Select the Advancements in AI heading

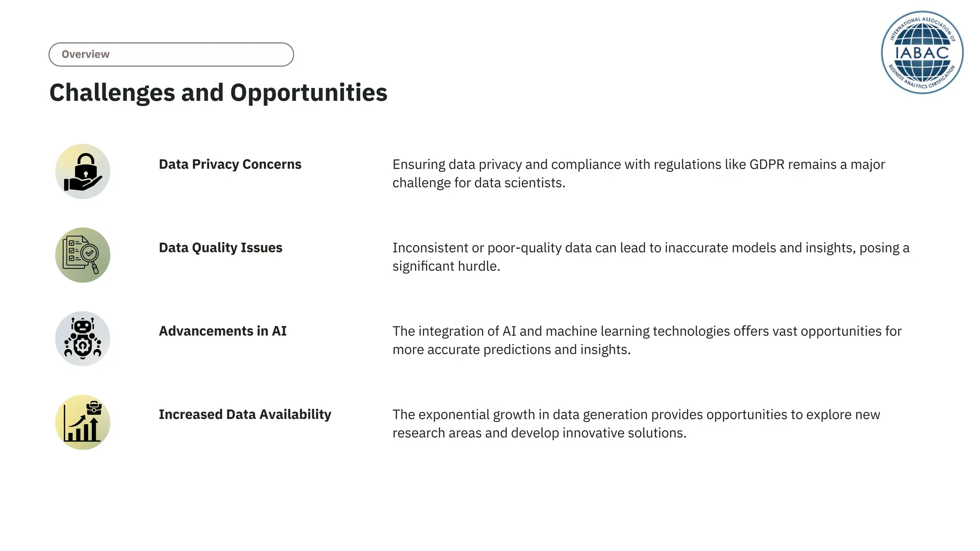(223, 331)
